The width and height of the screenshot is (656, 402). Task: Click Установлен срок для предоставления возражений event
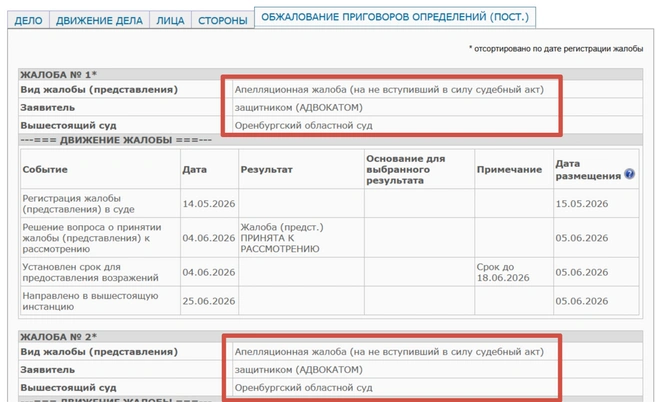90,272
